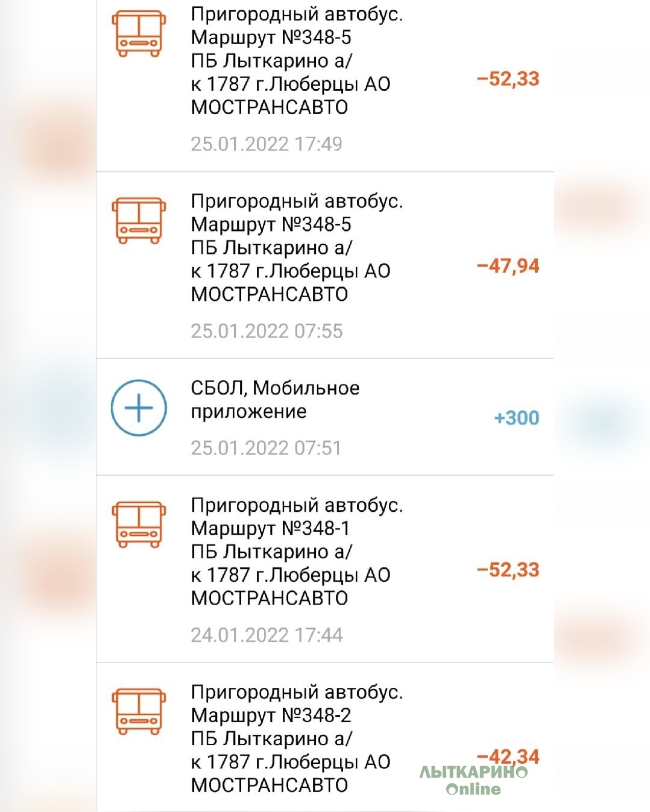Tap the blue plus top-up icon
The width and height of the screenshot is (650, 812).
(139, 408)
